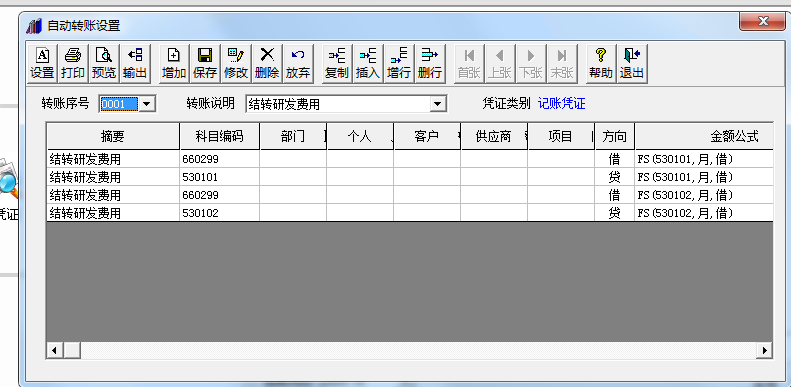Click the horizontal scrollbar thumb
791x387 pixels.
point(72,350)
